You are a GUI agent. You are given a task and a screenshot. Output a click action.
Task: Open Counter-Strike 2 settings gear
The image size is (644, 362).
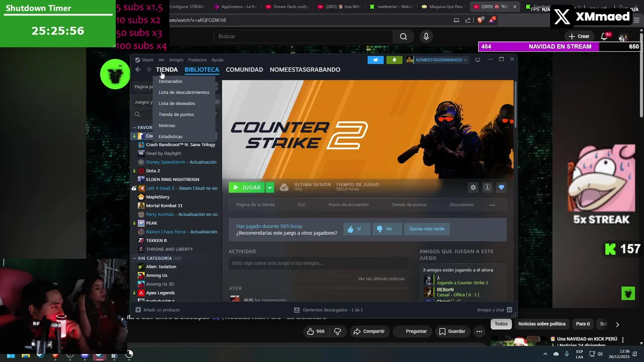(473, 187)
